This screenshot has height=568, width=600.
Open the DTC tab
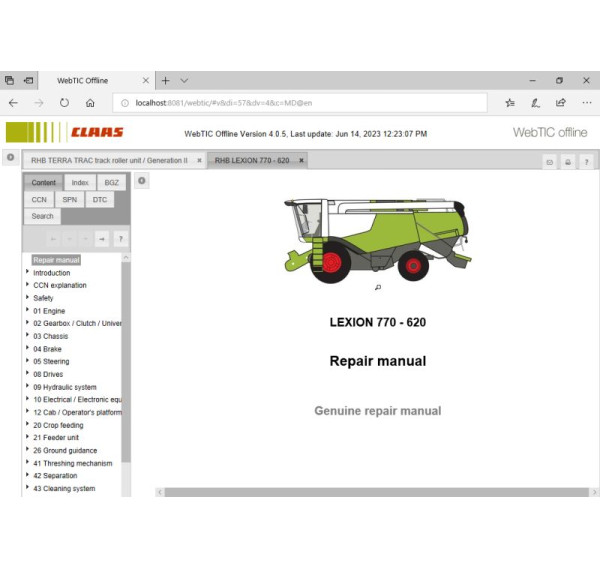(99, 199)
